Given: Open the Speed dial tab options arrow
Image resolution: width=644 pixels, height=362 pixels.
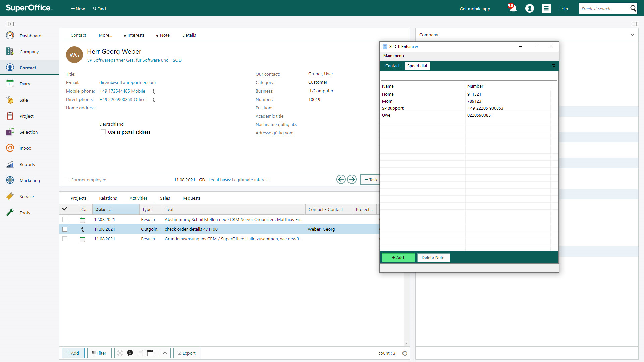Looking at the screenshot, I should pos(554,66).
